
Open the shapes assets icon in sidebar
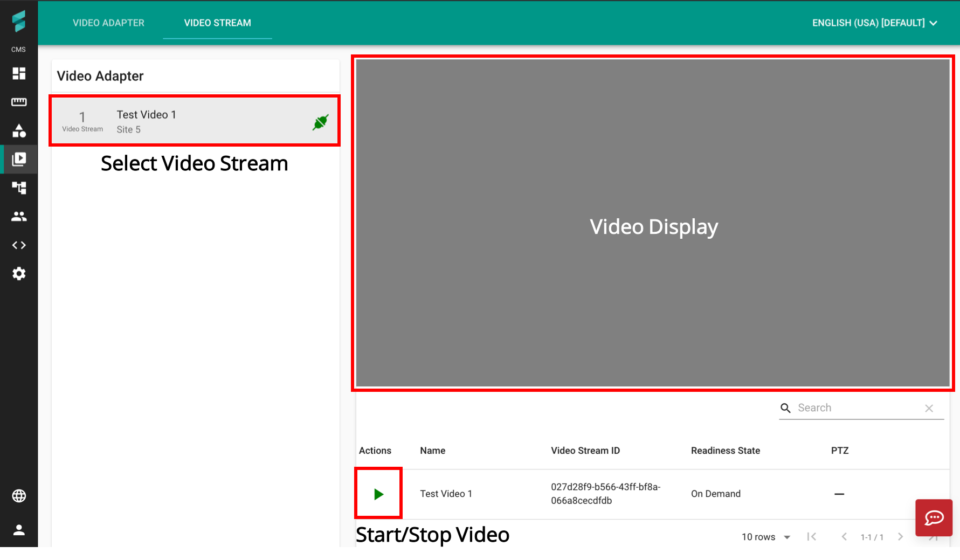(19, 130)
